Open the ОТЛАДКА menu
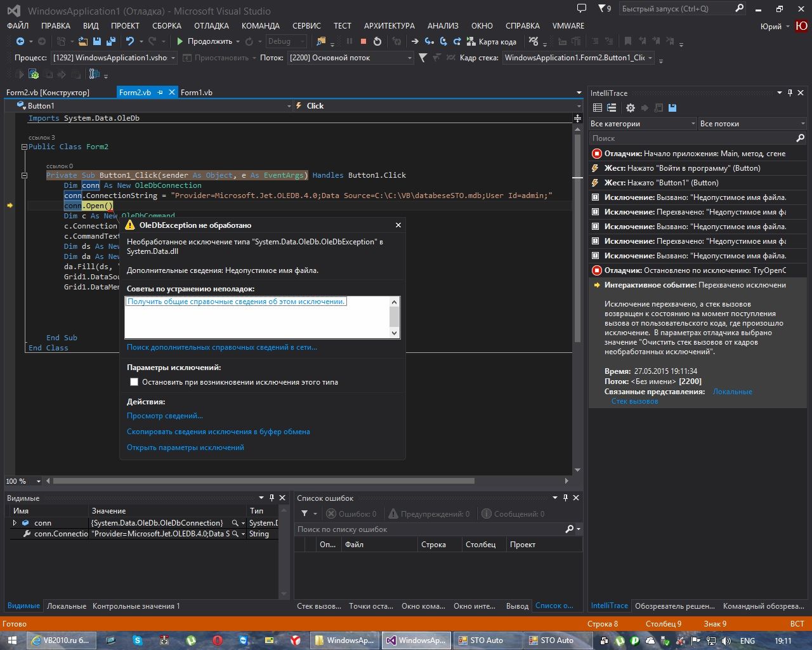 coord(211,26)
